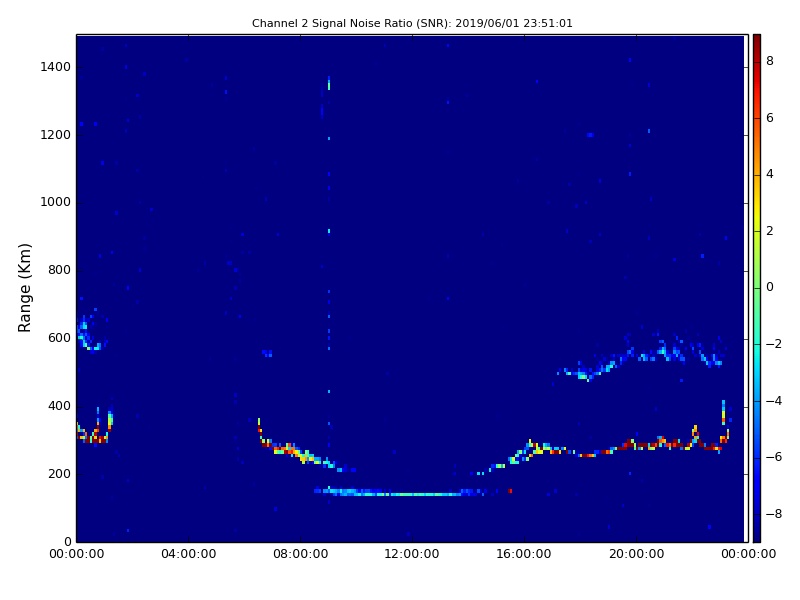Screen dimensions: 800x600
Task: Click the 16:00:00 time axis label
Action: (x=524, y=554)
